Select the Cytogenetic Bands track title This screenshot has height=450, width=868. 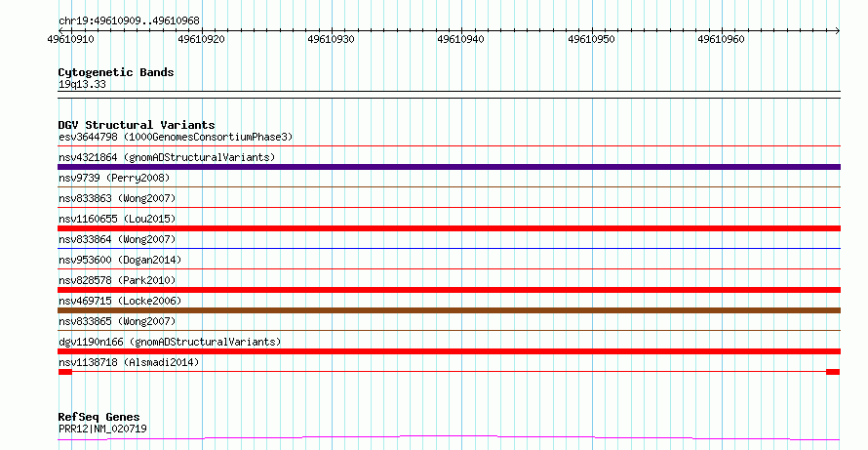click(116, 72)
